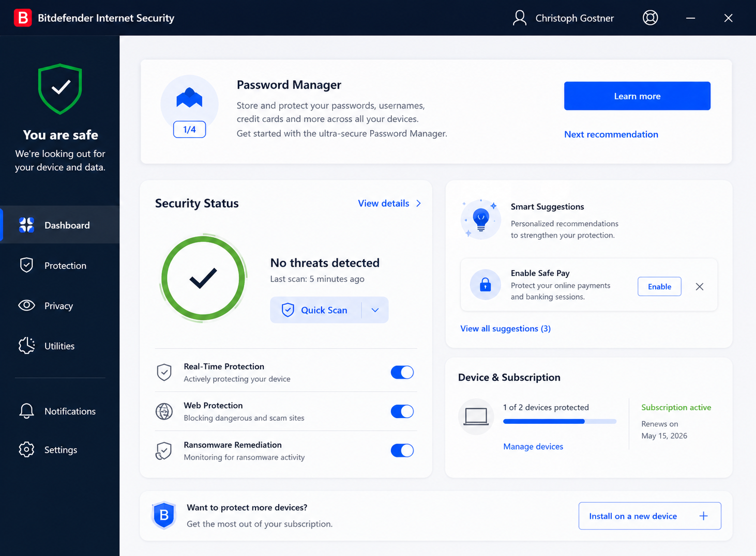Click the Protection shield sidebar icon
Image resolution: width=756 pixels, height=556 pixels.
tap(26, 265)
